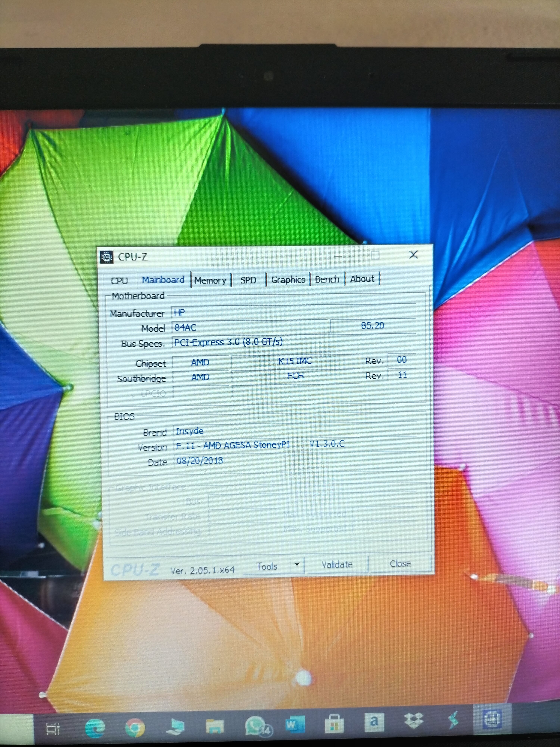Screen dimensions: 560x747
Task: Click the CPU-Z title bar app icon
Action: pos(107,257)
